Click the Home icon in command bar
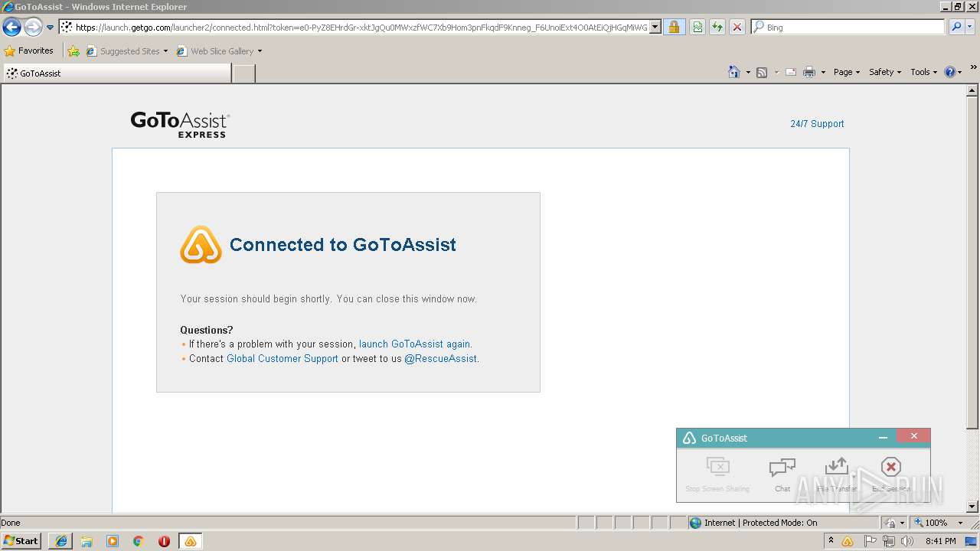The image size is (980, 551). pos(733,72)
